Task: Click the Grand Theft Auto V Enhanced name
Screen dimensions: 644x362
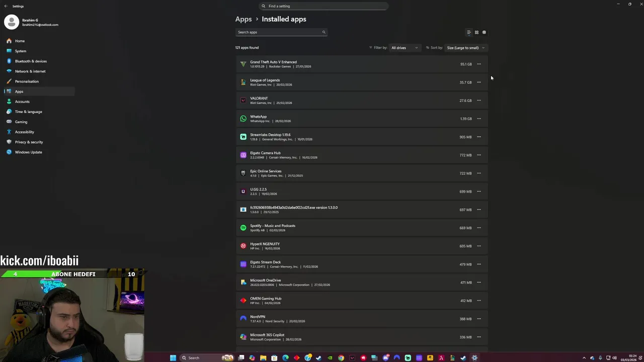Action: pos(273,62)
